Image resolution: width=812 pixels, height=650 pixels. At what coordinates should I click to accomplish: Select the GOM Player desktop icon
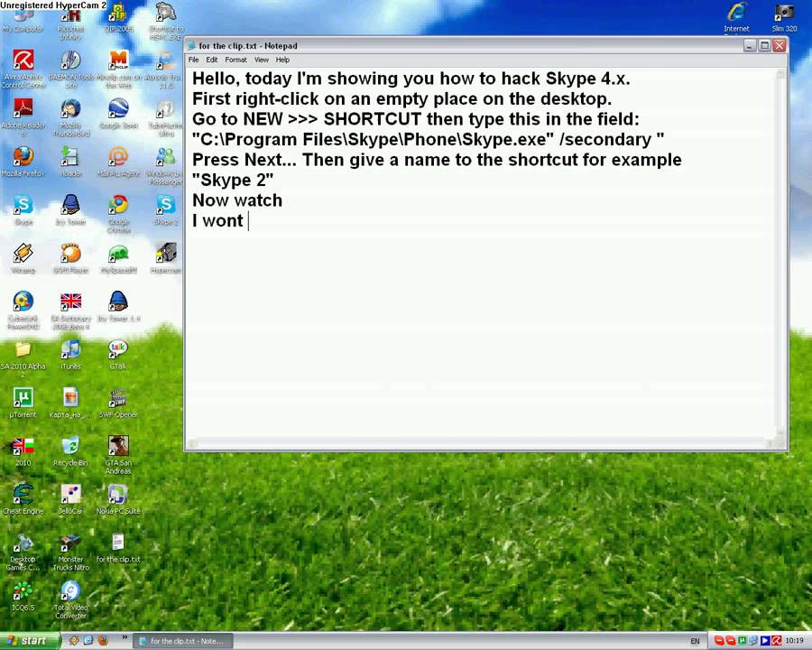click(71, 258)
